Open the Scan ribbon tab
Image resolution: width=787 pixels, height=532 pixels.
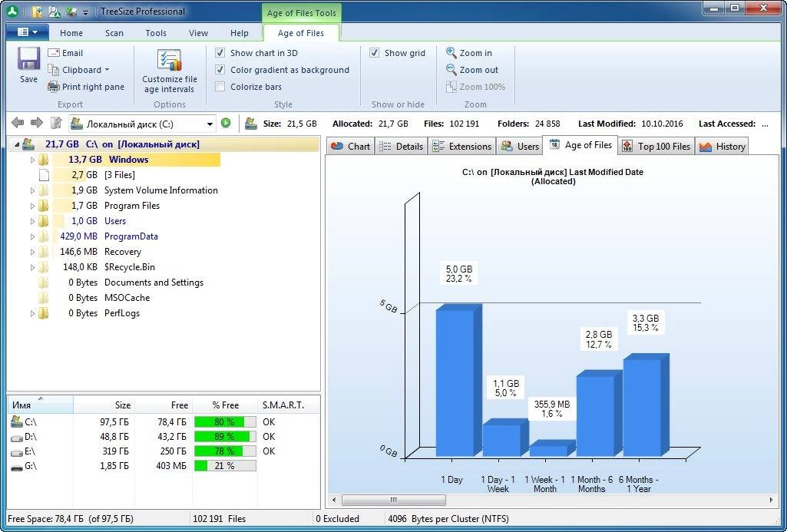coord(114,33)
